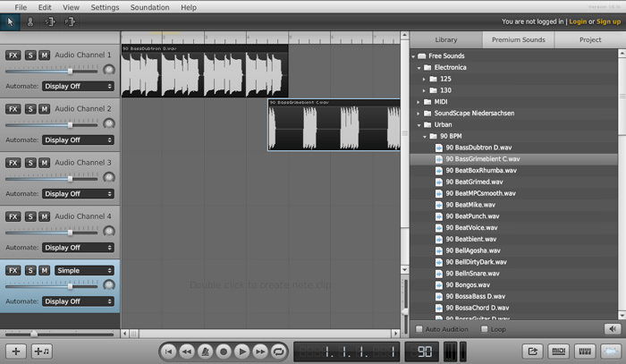
Task: Click the horizontal timeline scrollbar right arrow
Action: click(395, 334)
